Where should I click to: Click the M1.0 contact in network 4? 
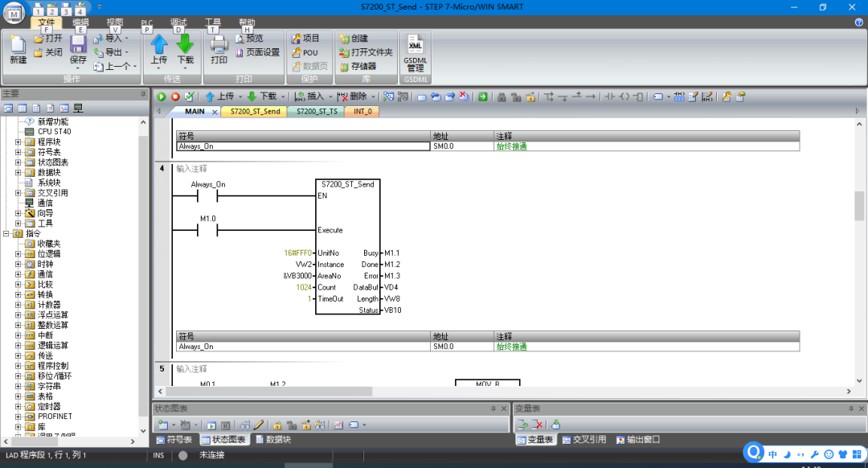pos(208,229)
